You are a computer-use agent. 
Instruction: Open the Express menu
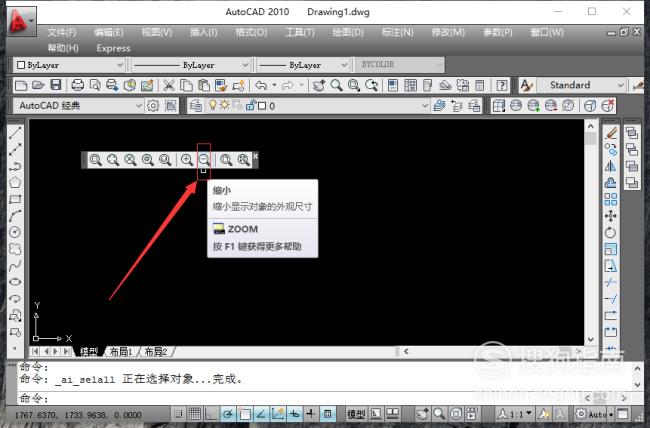(114, 49)
